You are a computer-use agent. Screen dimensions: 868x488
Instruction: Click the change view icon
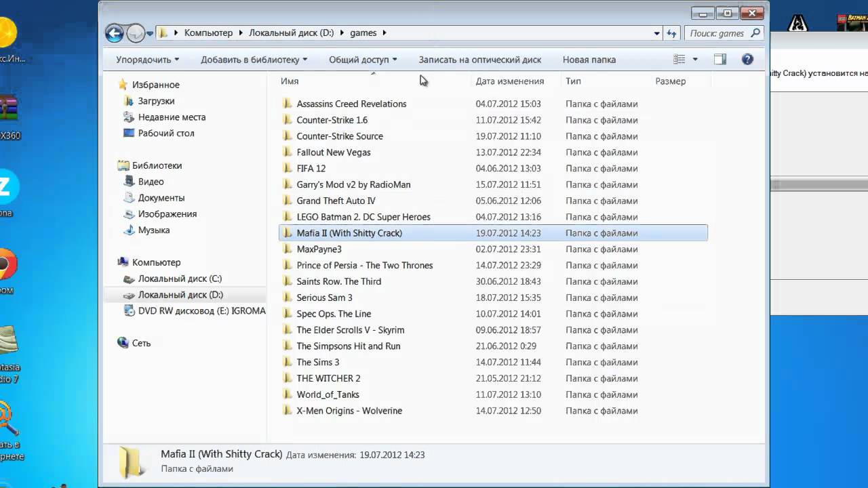point(679,60)
